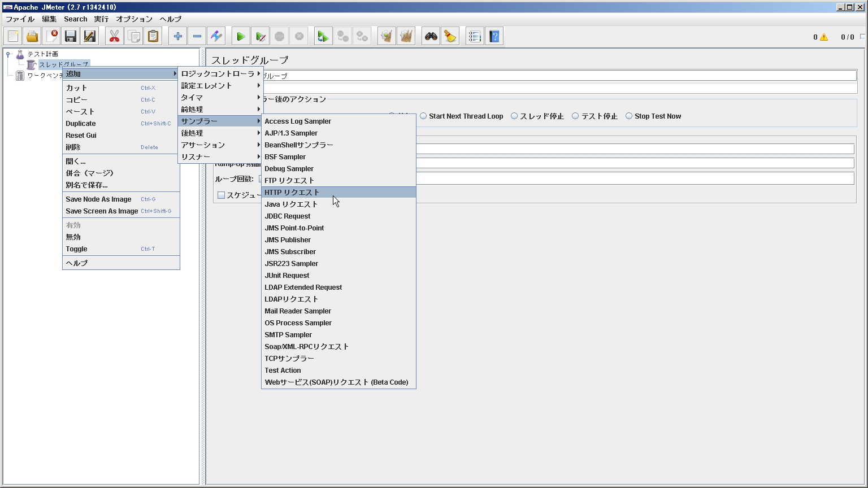This screenshot has height=488, width=868.
Task: Choose JUnit Request sampler
Action: click(x=338, y=276)
